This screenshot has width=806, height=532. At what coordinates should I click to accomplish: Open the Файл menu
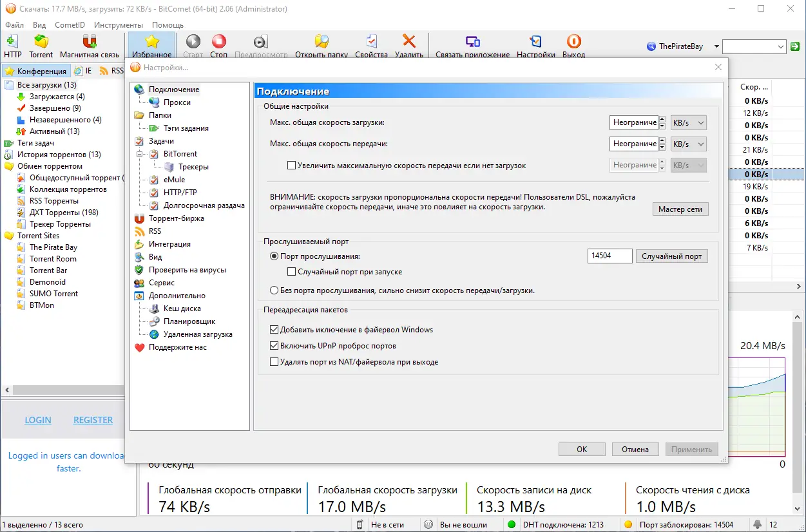(14, 25)
